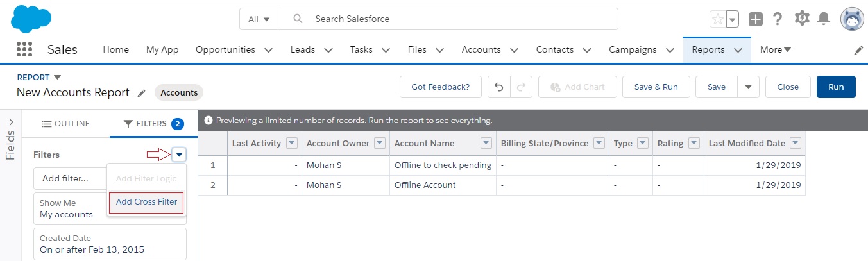This screenshot has width=868, height=261.
Task: Select Add Cross Filter menu option
Action: click(x=146, y=202)
